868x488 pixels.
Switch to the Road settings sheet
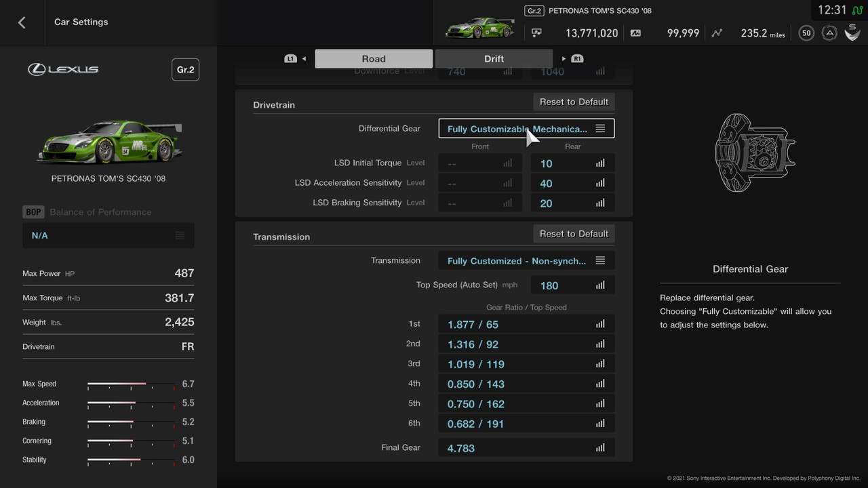pyautogui.click(x=374, y=58)
